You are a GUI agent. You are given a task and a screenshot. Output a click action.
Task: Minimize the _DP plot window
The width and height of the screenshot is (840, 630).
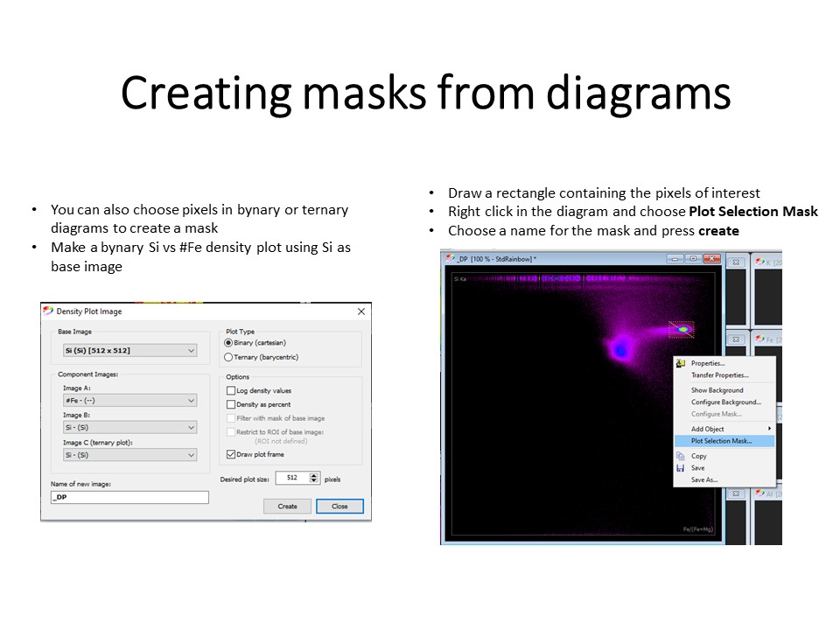(675, 259)
